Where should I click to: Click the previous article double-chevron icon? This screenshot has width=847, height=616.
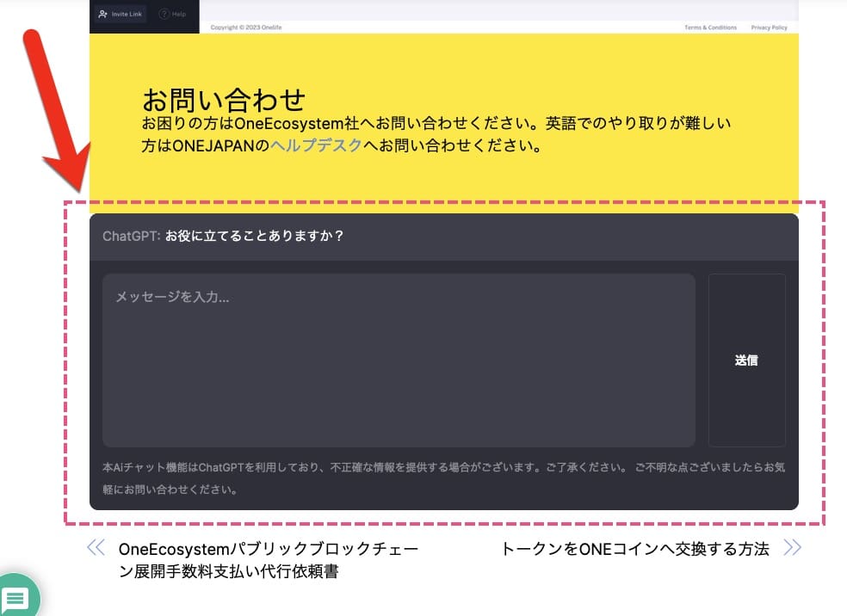[x=96, y=547]
